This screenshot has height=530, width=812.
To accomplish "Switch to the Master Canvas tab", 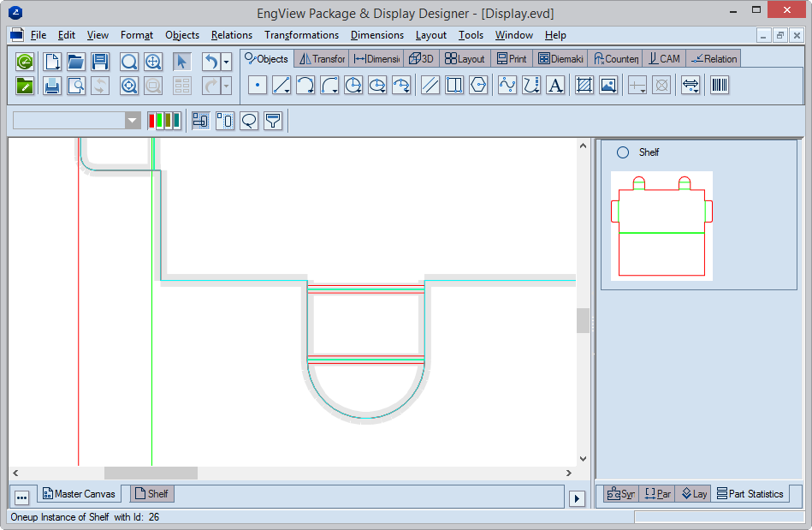I will (79, 494).
